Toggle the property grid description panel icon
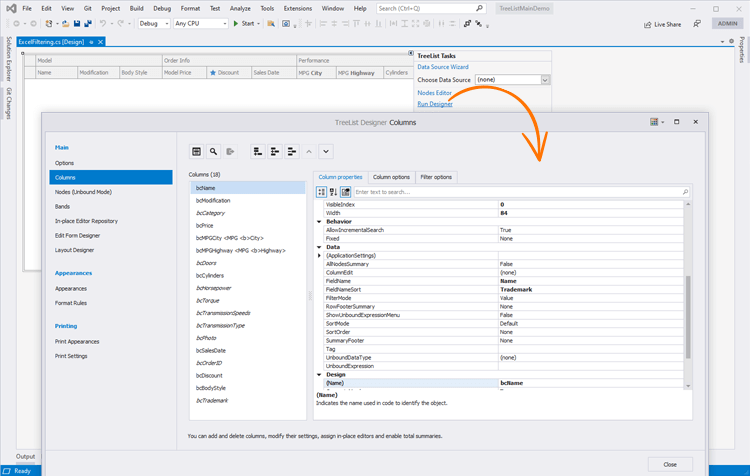Viewport: 750px width, 476px height. pos(346,192)
